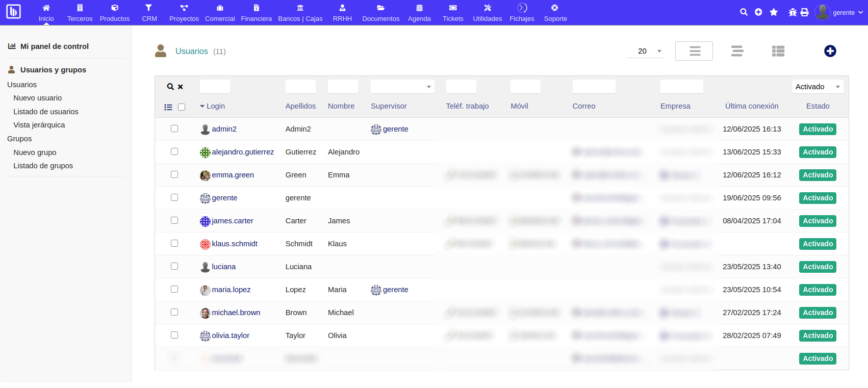
Task: Open the Supervisor filter dropdown
Action: pyautogui.click(x=402, y=87)
